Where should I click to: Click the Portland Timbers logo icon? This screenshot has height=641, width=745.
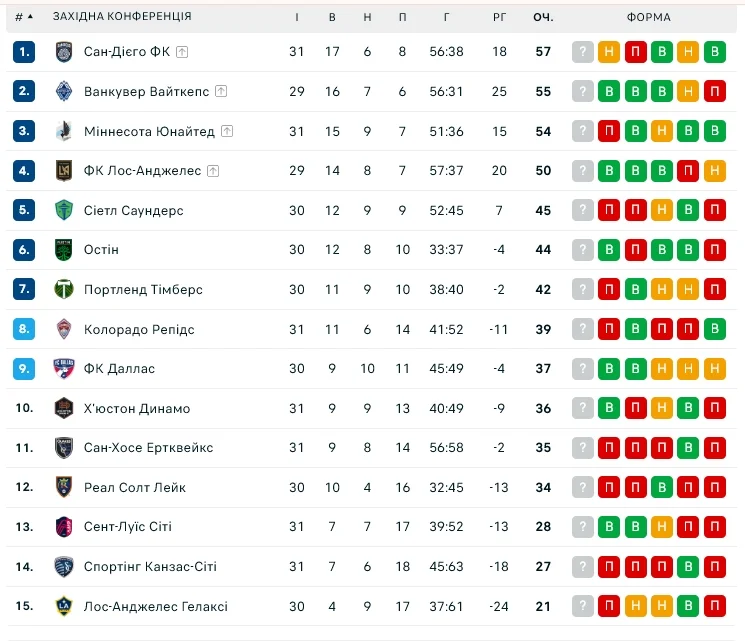tap(64, 290)
